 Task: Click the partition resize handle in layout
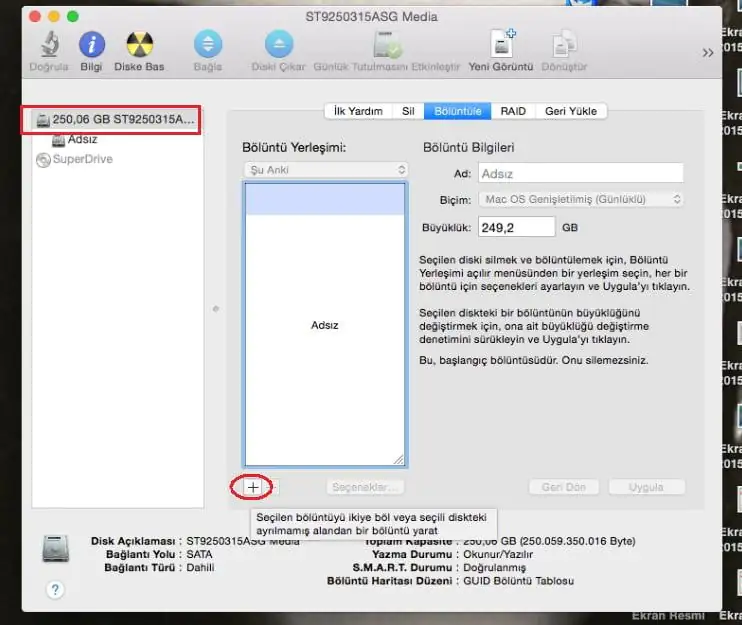398,459
